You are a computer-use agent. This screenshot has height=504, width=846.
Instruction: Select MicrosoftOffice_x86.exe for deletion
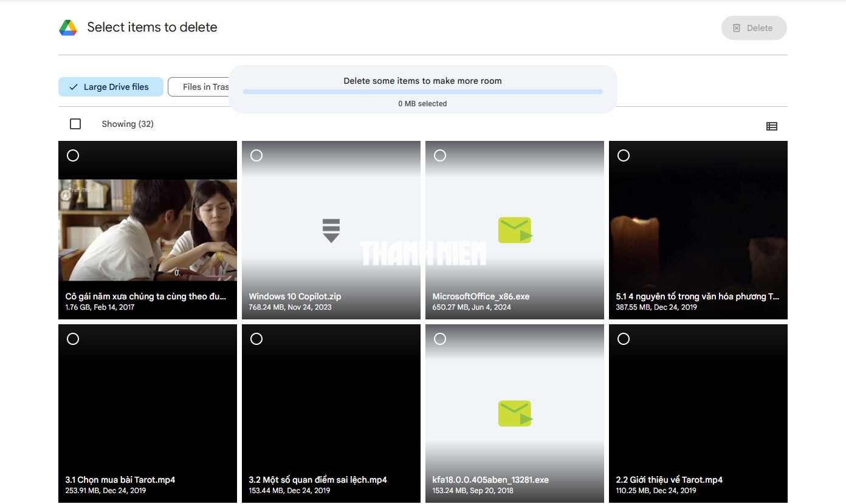point(440,155)
